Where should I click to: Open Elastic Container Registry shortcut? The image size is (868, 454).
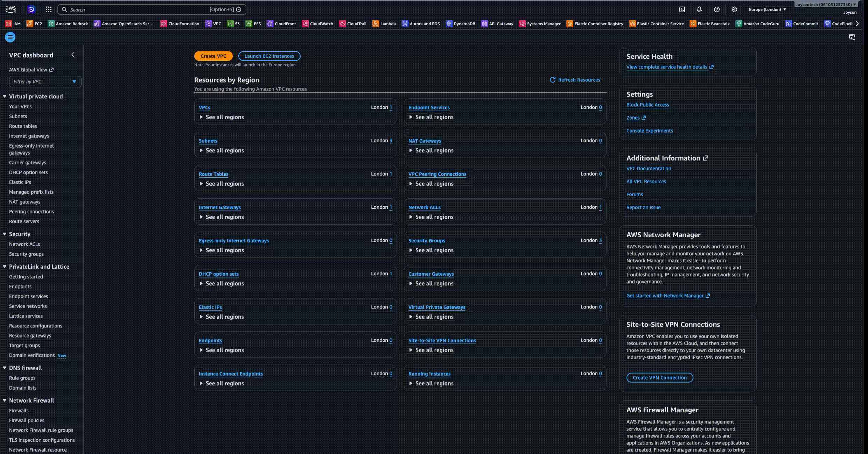tap(595, 24)
